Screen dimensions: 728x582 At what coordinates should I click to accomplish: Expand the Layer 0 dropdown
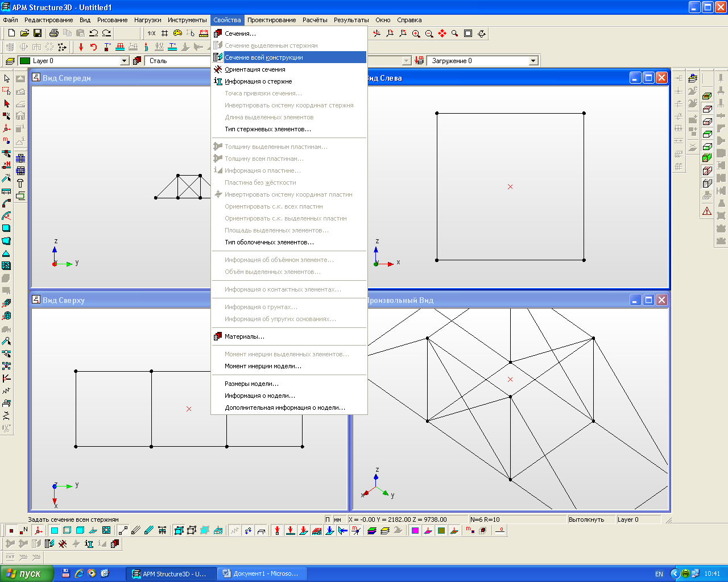click(x=125, y=61)
